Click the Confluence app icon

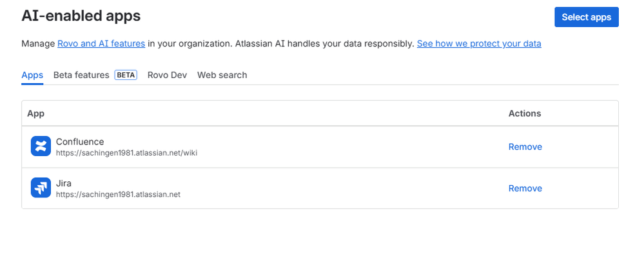(41, 146)
